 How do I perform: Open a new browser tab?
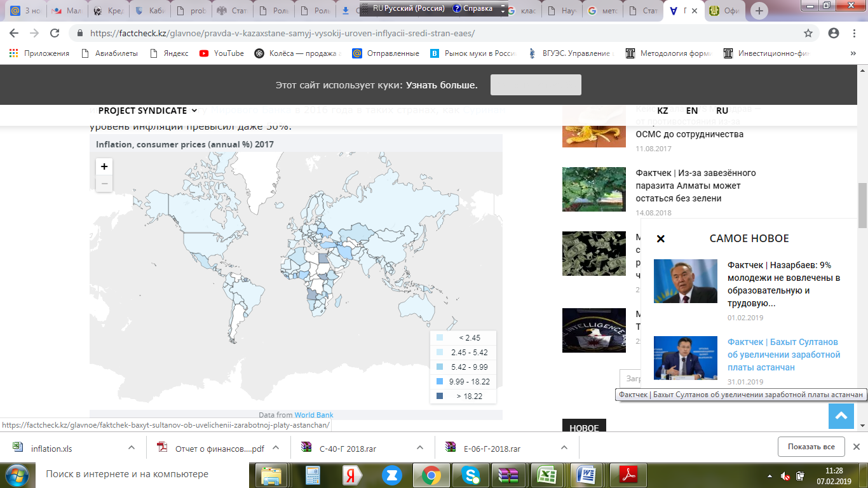(760, 11)
